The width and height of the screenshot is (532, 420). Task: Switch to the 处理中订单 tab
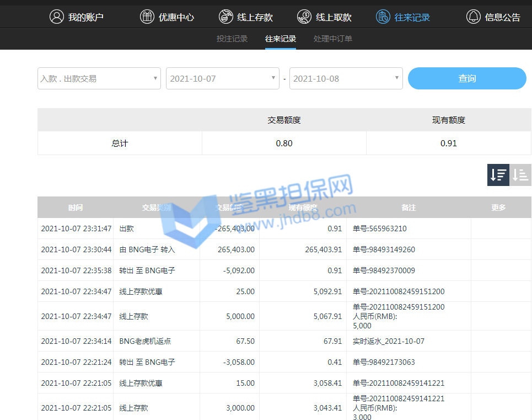coord(333,39)
